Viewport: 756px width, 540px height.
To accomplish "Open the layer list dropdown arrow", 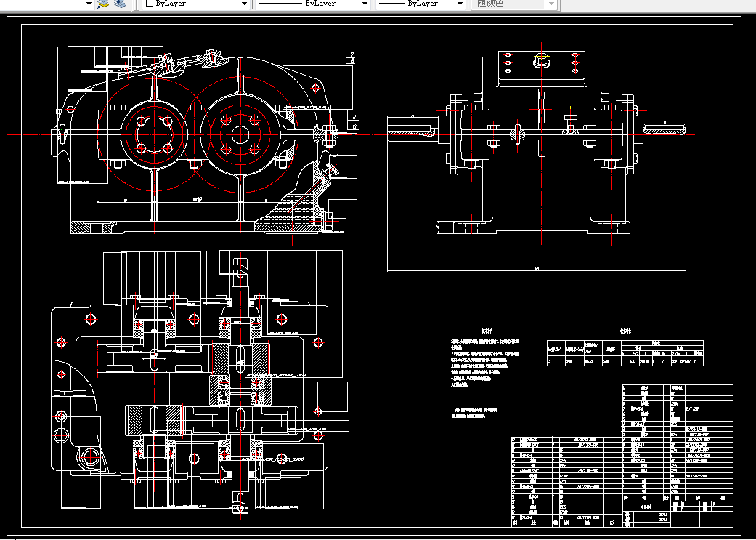I will coord(89,4).
